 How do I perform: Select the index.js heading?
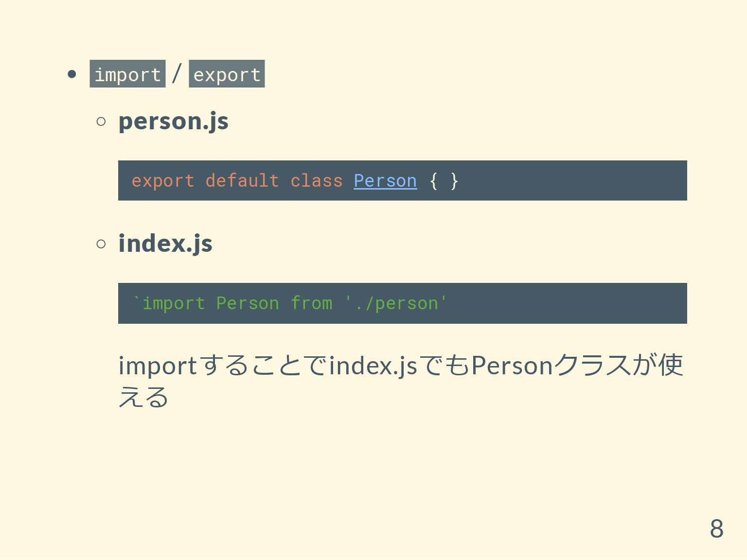165,244
